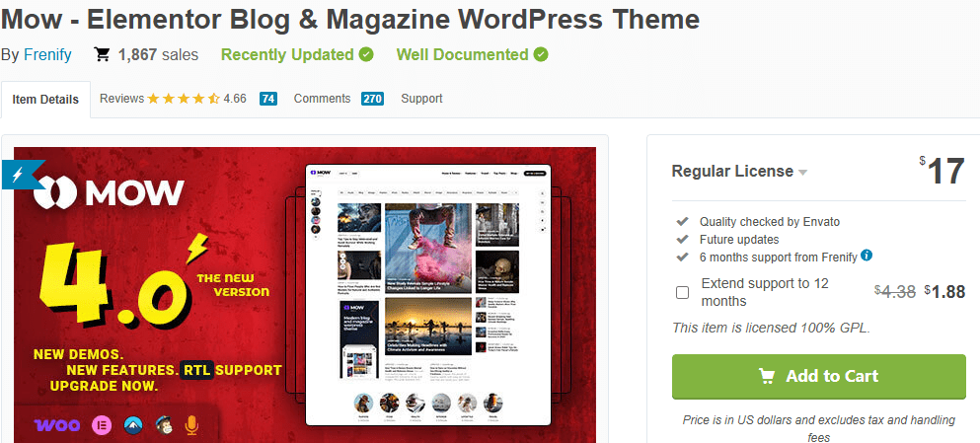
Task: Expand the Regular License dropdown
Action: click(739, 172)
